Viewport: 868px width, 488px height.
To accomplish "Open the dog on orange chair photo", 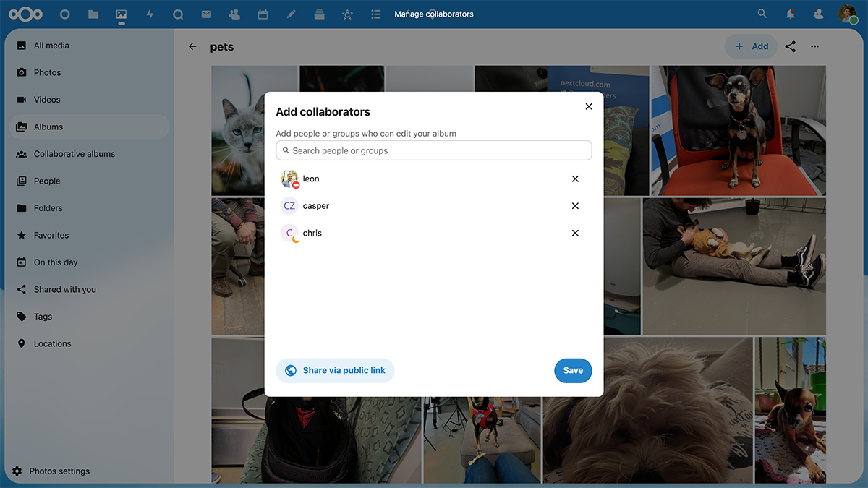I will click(738, 130).
